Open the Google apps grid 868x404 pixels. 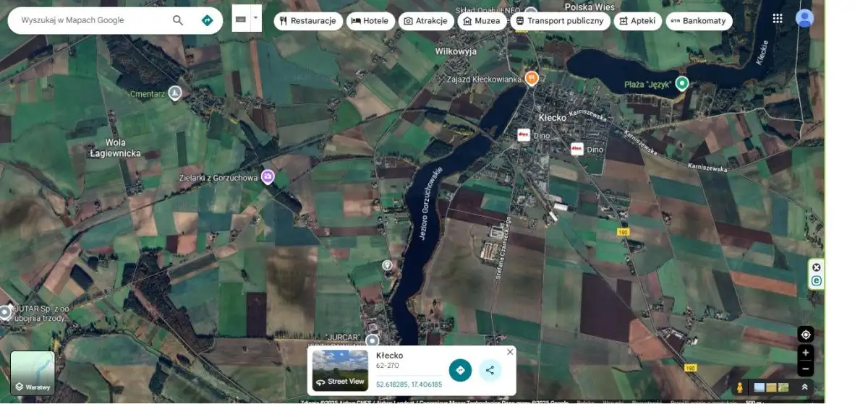point(778,19)
